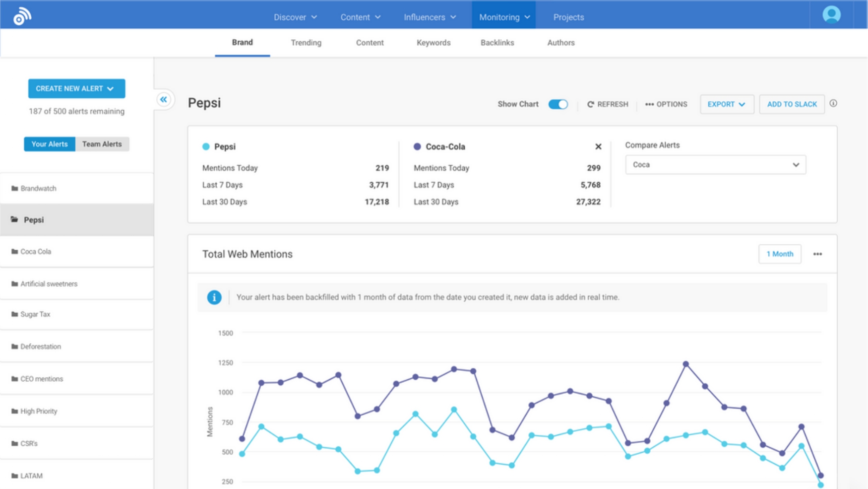Change the chart range via the 1 Month button
Viewport: 868px width, 489px height.
pos(780,254)
